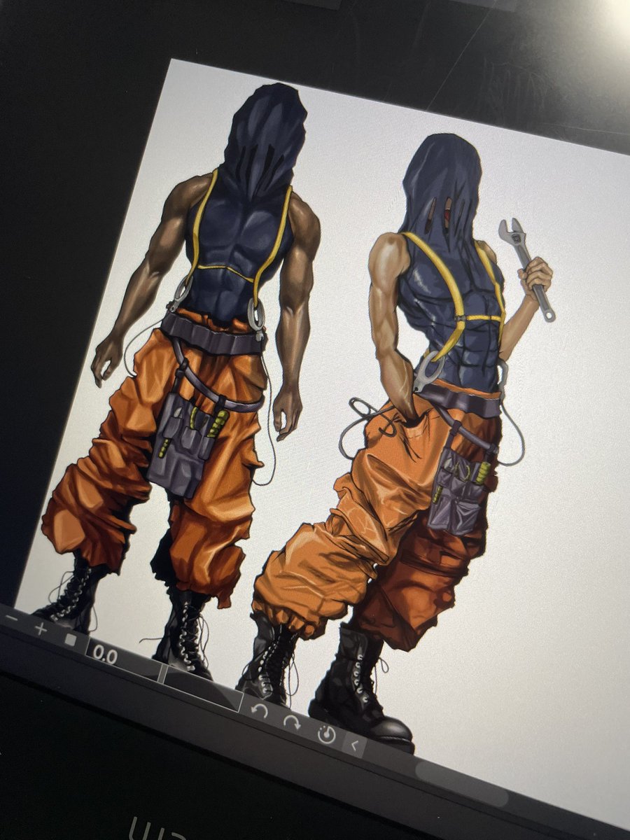Rotate the canvas left

click(x=260, y=710)
